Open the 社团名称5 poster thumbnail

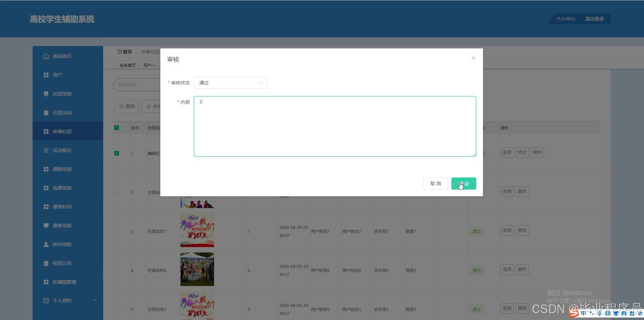point(197,306)
